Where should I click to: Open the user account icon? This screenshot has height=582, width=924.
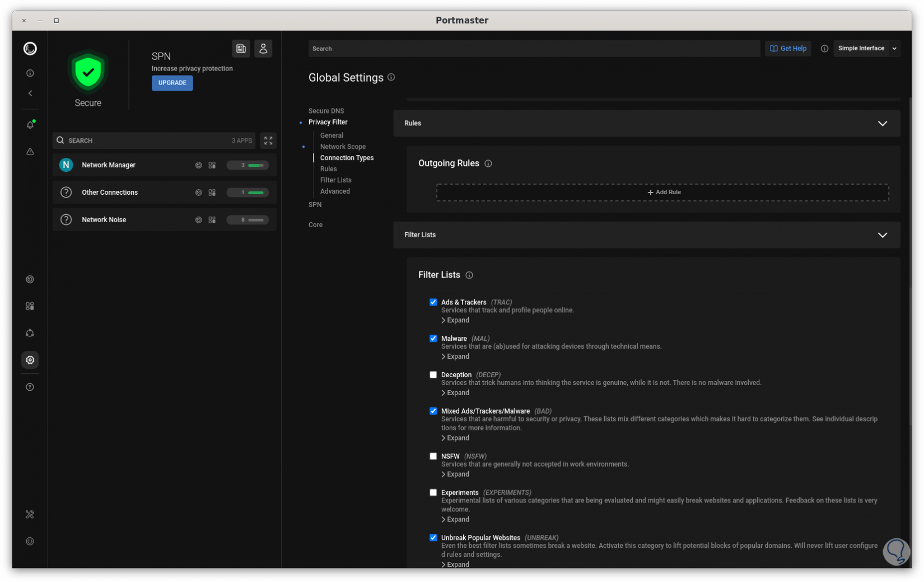pos(263,49)
